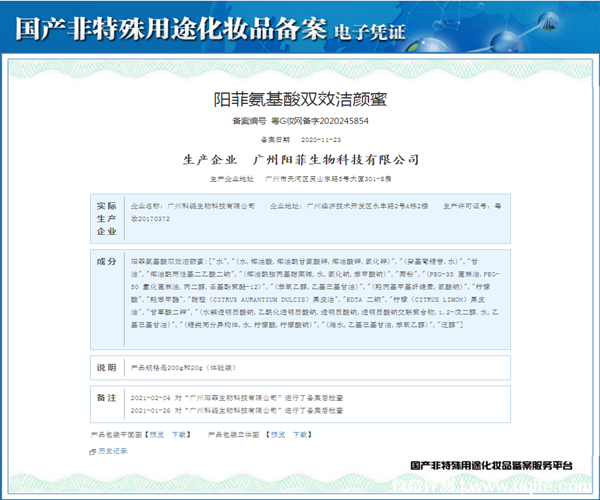Screen dimensions: 600x500
Task: Click the 实际生产企业 section label
Action: click(x=106, y=218)
